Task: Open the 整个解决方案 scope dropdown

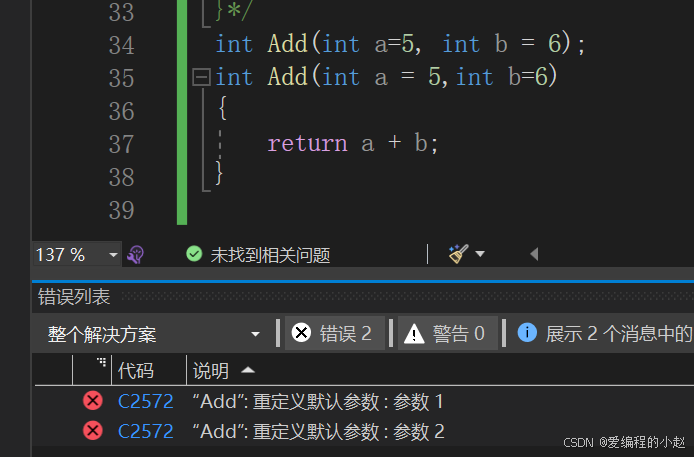Action: [x=153, y=334]
